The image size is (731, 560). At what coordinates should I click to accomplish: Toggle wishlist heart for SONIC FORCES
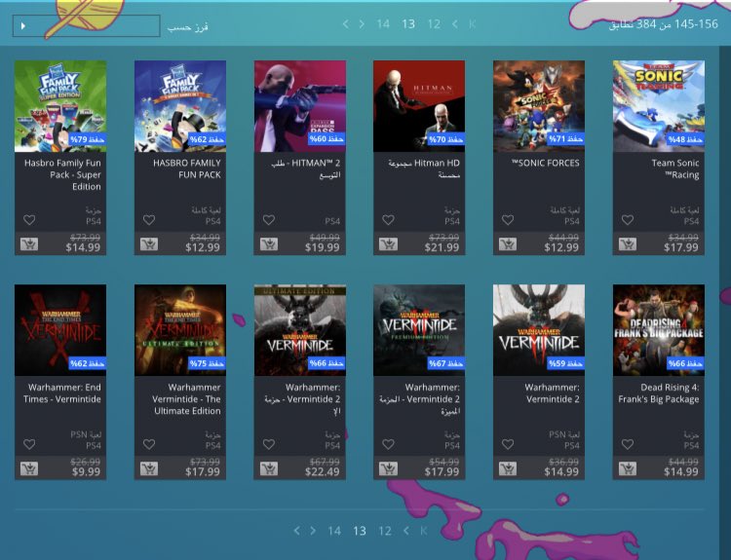pos(508,219)
